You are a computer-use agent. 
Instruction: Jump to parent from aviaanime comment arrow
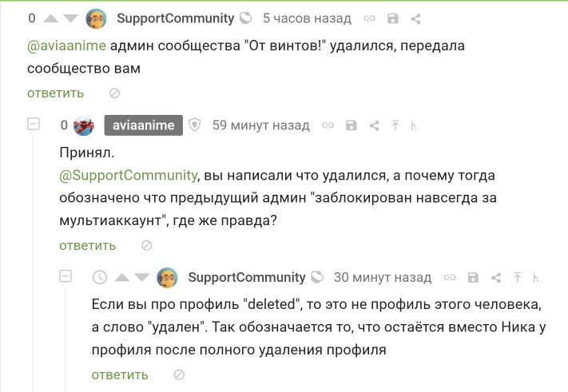pyautogui.click(x=394, y=125)
